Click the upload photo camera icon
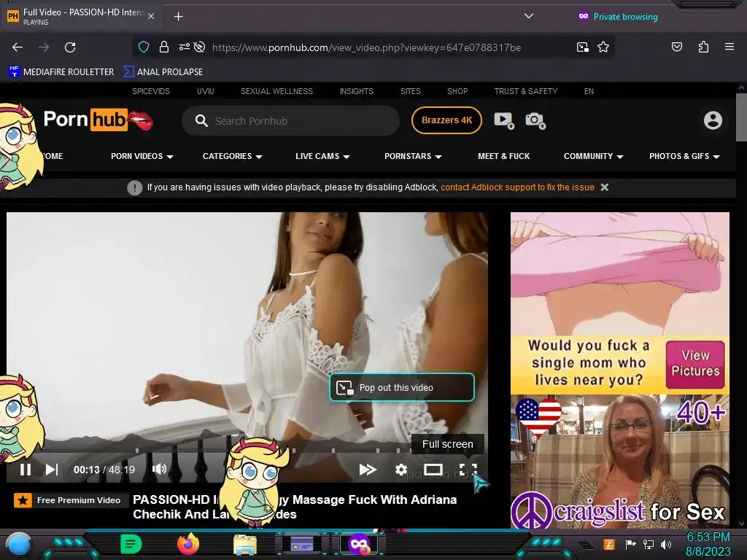 535,120
